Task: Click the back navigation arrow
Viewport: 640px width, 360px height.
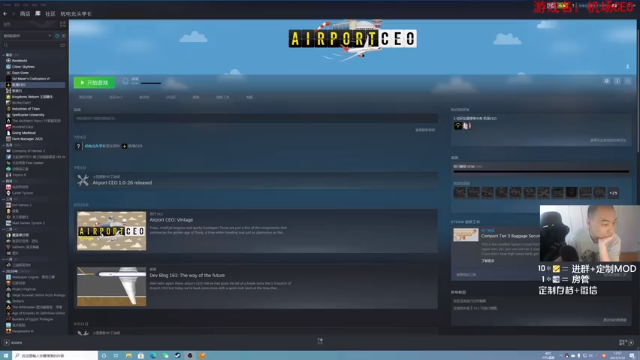Action: tap(5, 13)
